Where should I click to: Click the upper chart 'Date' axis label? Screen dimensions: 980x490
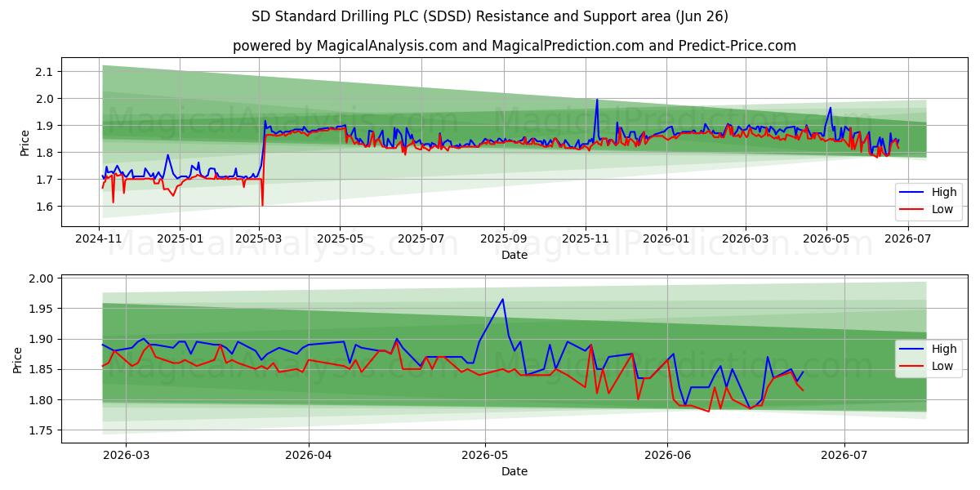[514, 255]
